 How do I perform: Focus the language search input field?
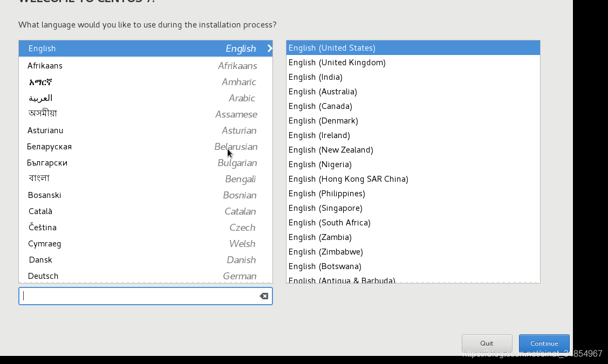146,296
